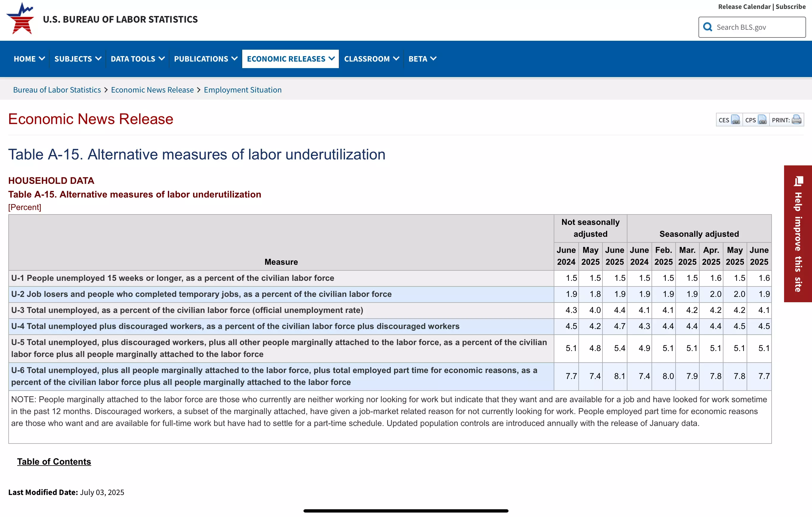Click the Last Modified Date text

pyautogui.click(x=66, y=492)
